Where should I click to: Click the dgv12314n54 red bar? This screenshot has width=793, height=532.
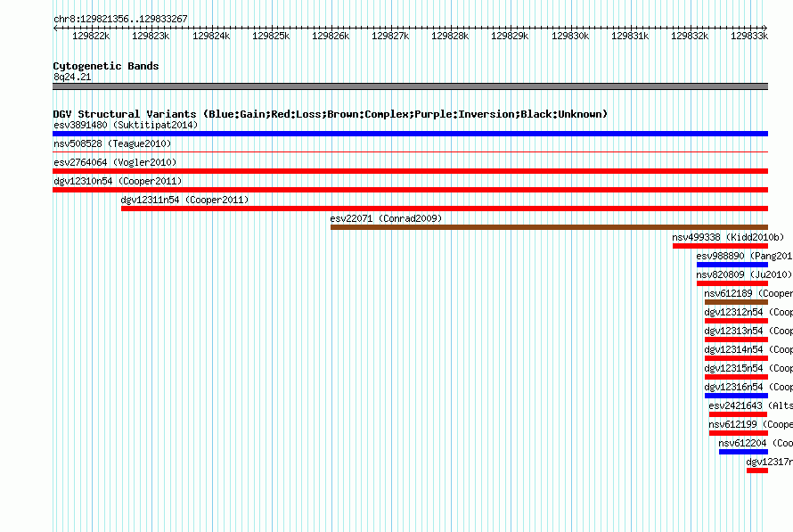pyautogui.click(x=736, y=358)
